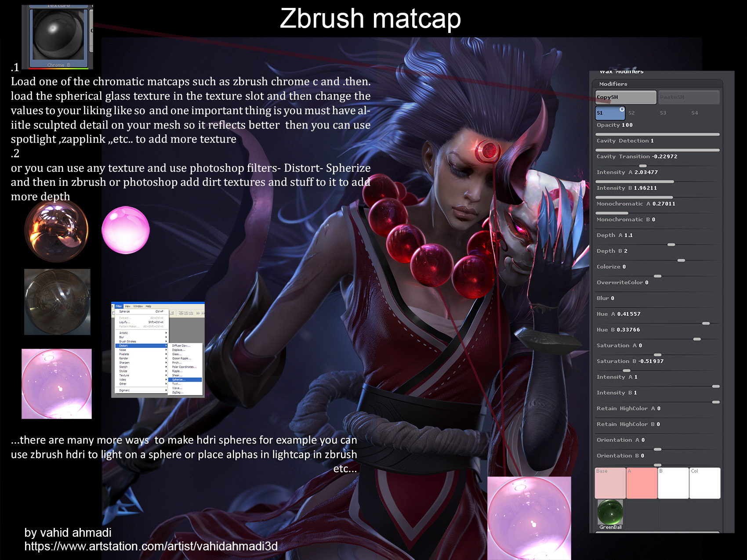This screenshot has height=560, width=747.
Task: Select shader slot S3
Action: pos(663,113)
